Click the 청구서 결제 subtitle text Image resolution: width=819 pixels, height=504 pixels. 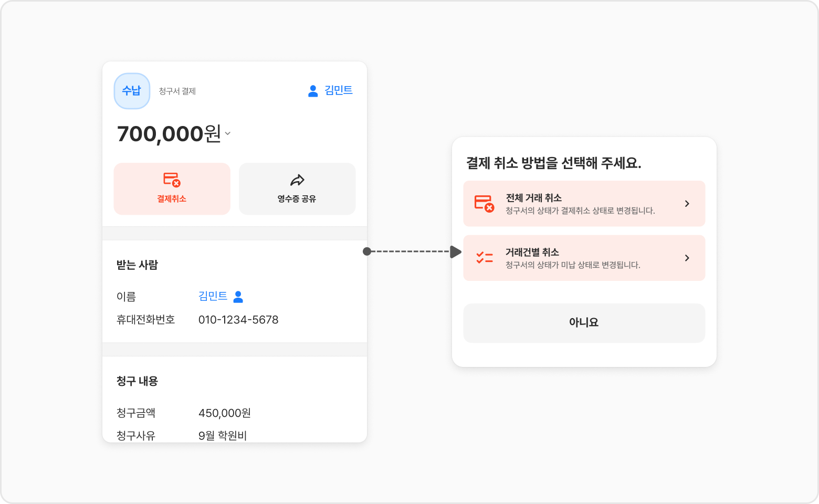click(x=177, y=91)
